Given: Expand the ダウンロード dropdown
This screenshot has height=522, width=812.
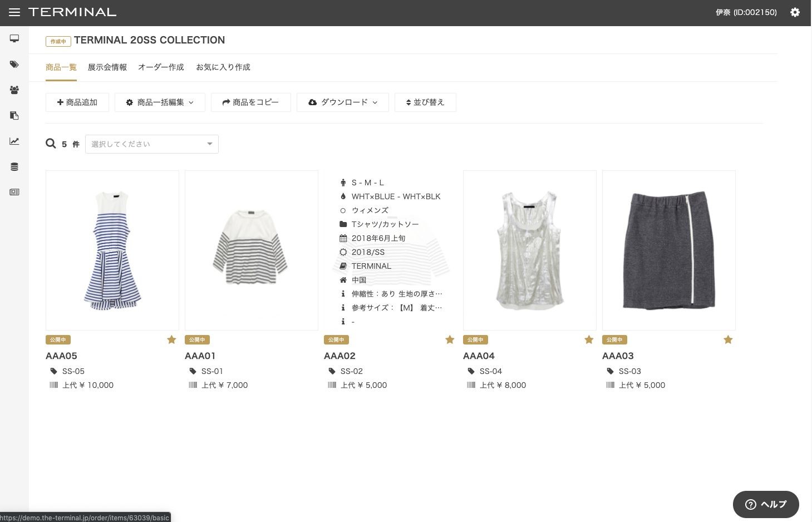Looking at the screenshot, I should click(x=343, y=102).
